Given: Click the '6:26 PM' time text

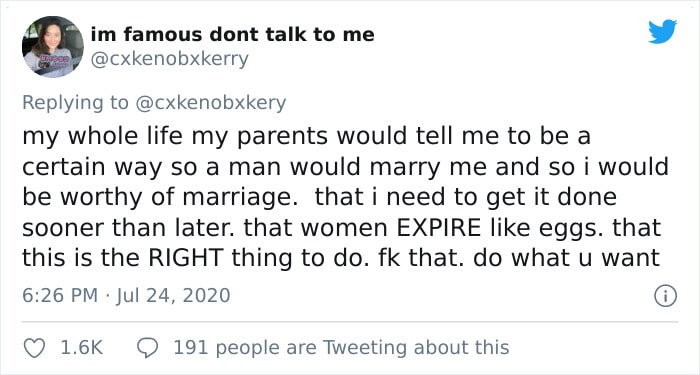Looking at the screenshot, I should click(60, 296).
